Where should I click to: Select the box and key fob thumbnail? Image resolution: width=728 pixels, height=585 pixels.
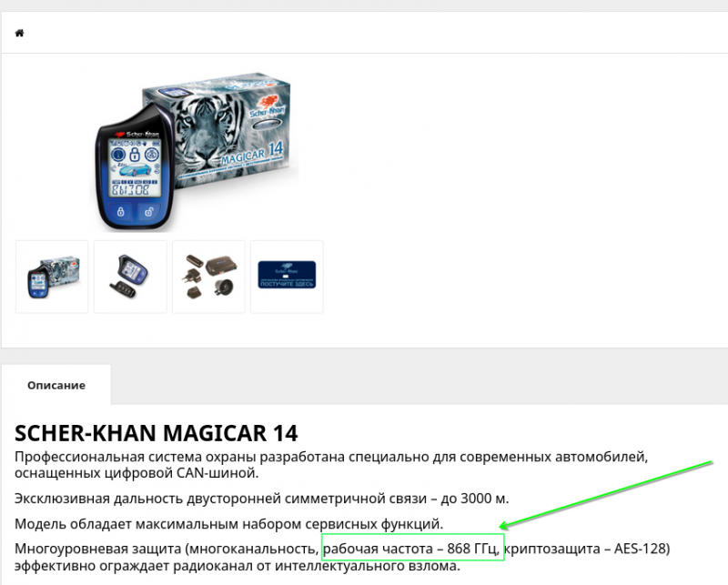[52, 277]
